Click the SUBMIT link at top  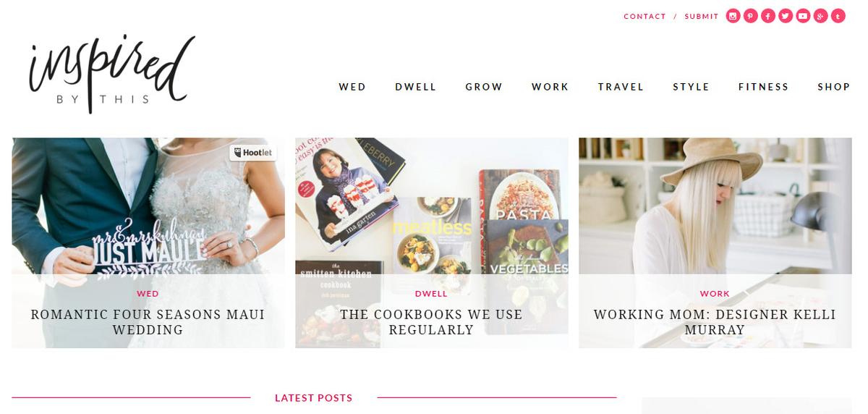tap(702, 17)
